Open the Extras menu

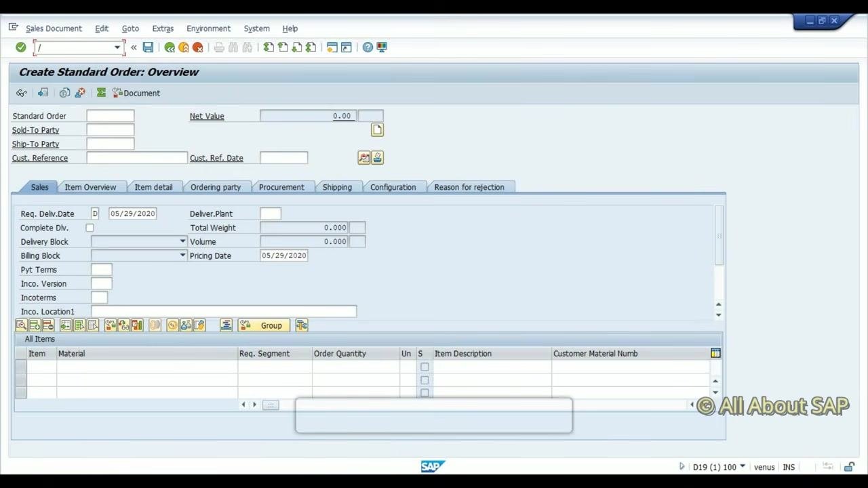click(163, 28)
